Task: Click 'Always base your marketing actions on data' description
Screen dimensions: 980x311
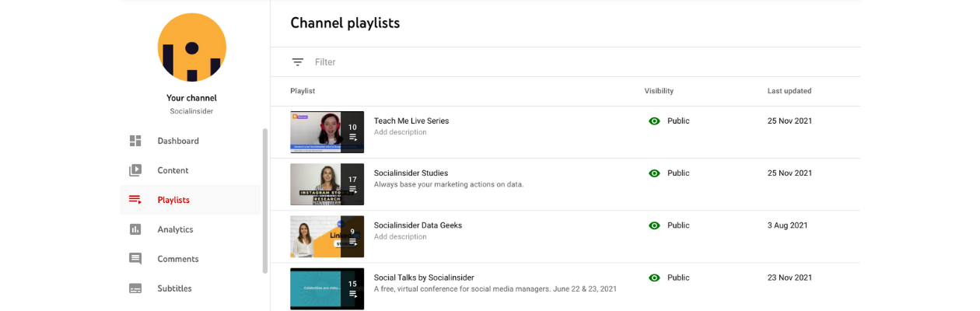Action: [449, 184]
